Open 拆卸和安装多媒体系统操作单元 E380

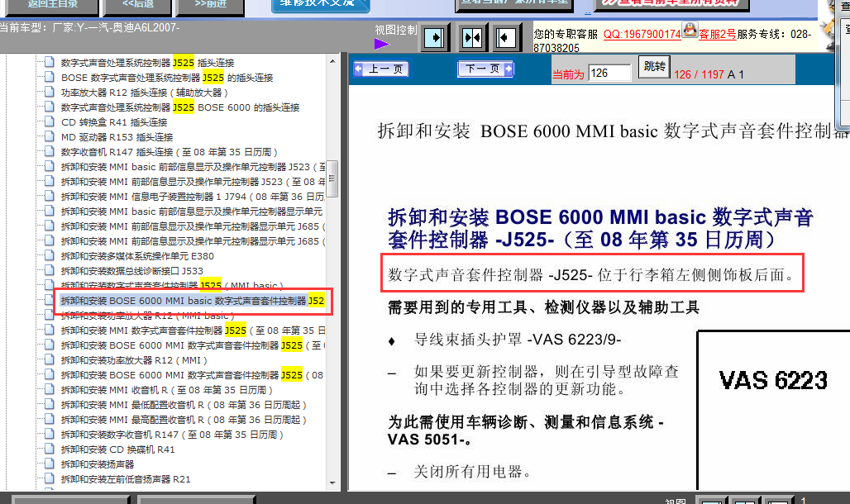pos(138,256)
